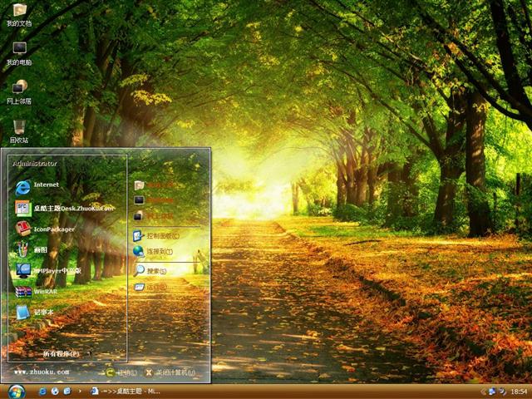
Task: Open network neighborhood item in Start menu right pane
Action: click(x=153, y=215)
